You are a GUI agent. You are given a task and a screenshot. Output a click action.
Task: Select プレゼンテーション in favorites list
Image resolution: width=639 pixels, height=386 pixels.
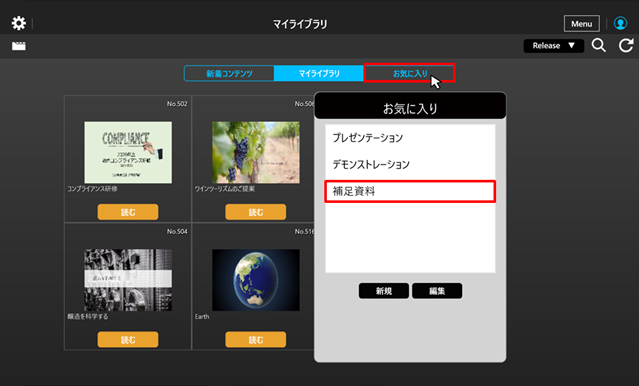(410, 138)
